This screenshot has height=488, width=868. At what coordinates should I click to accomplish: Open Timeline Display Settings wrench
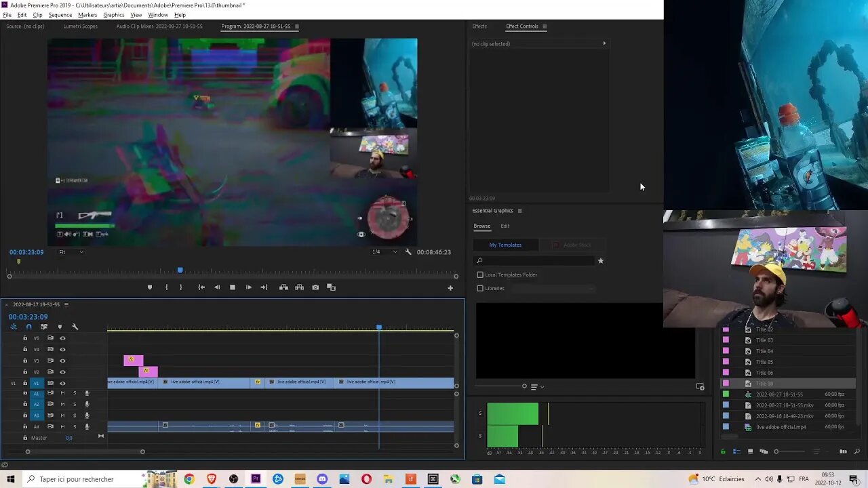click(75, 327)
